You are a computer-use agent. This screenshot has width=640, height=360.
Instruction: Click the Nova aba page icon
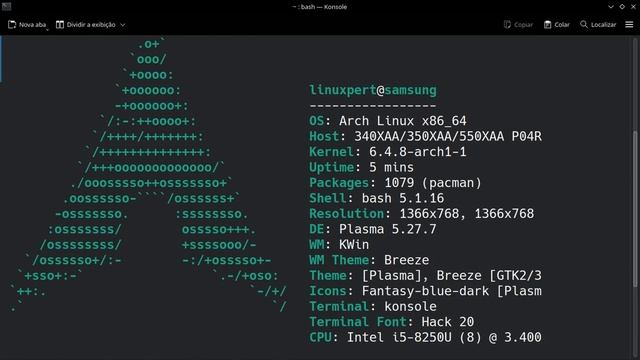[x=12, y=24]
